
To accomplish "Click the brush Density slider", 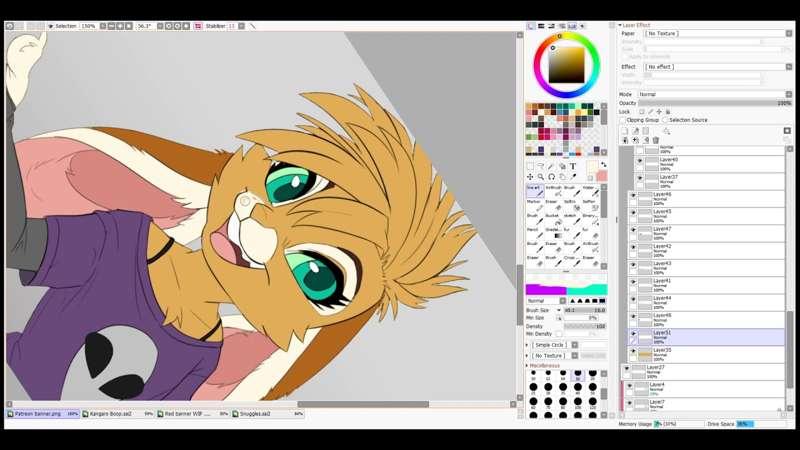I will [585, 326].
